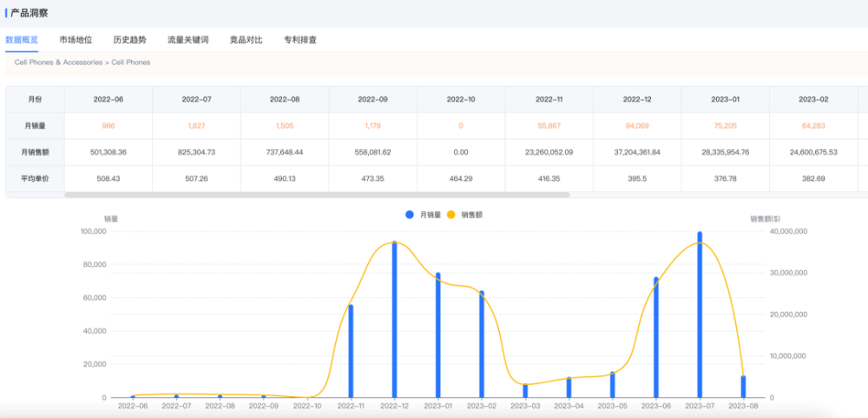
Task: Select the 流量关键词 tab
Action: coord(187,40)
